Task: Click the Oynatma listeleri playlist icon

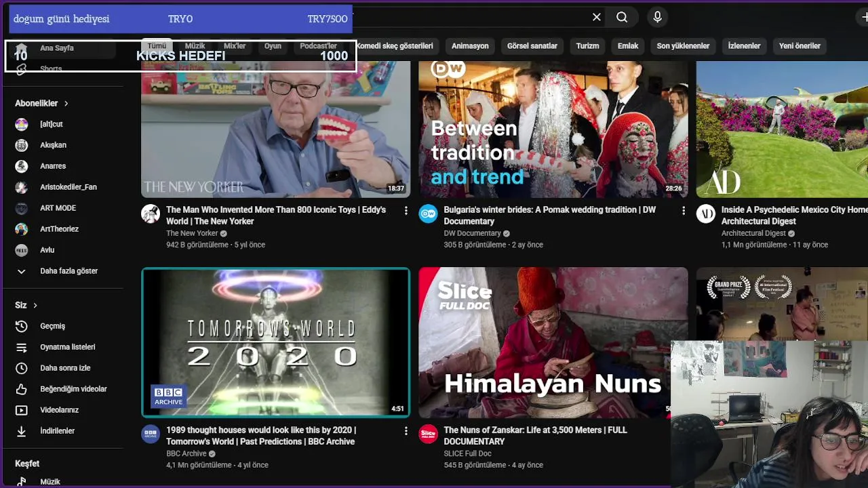Action: point(22,347)
